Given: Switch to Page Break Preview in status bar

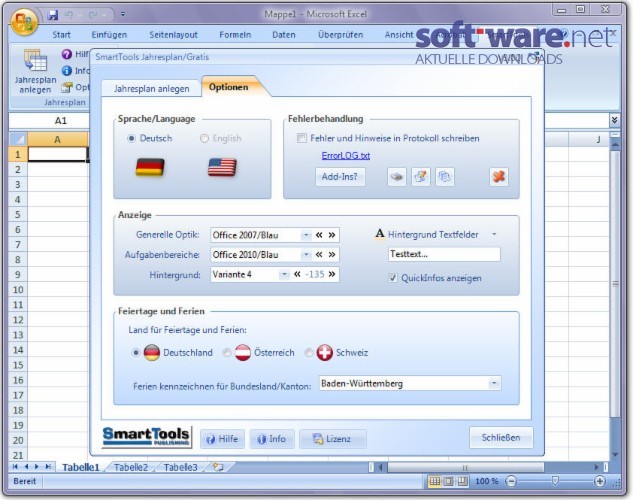Looking at the screenshot, I should [x=462, y=481].
